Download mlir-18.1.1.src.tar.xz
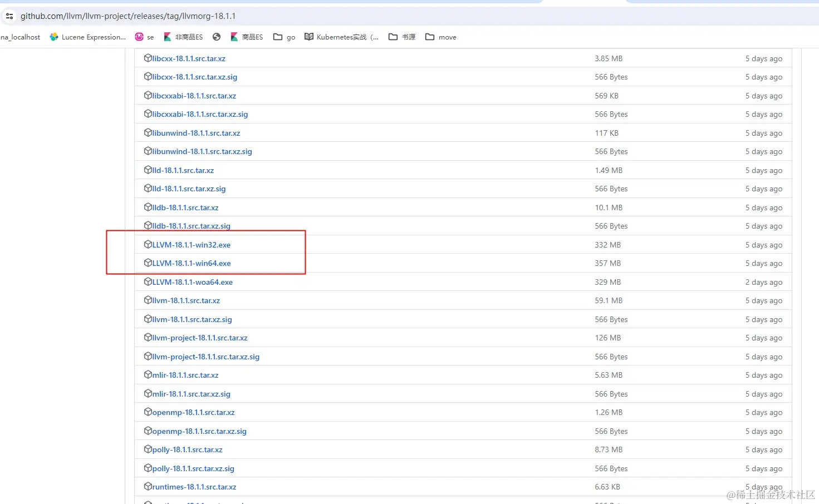The height and width of the screenshot is (504, 819). tap(185, 375)
